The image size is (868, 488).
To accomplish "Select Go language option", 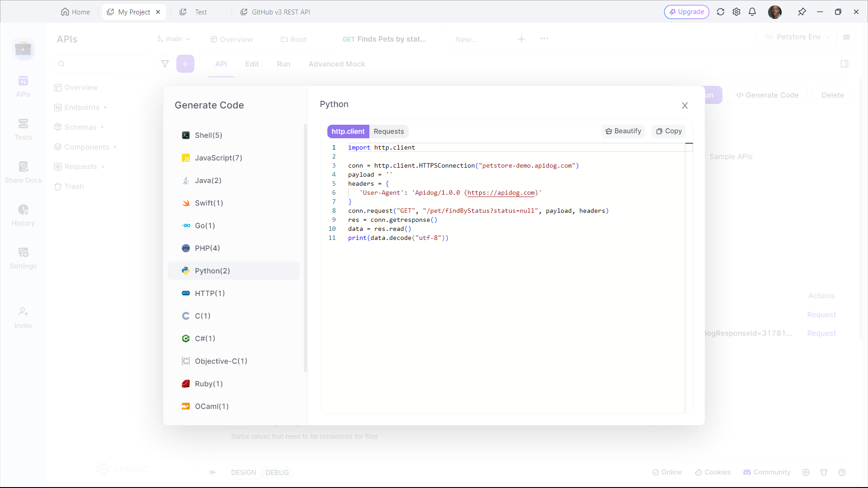I will click(233, 225).
